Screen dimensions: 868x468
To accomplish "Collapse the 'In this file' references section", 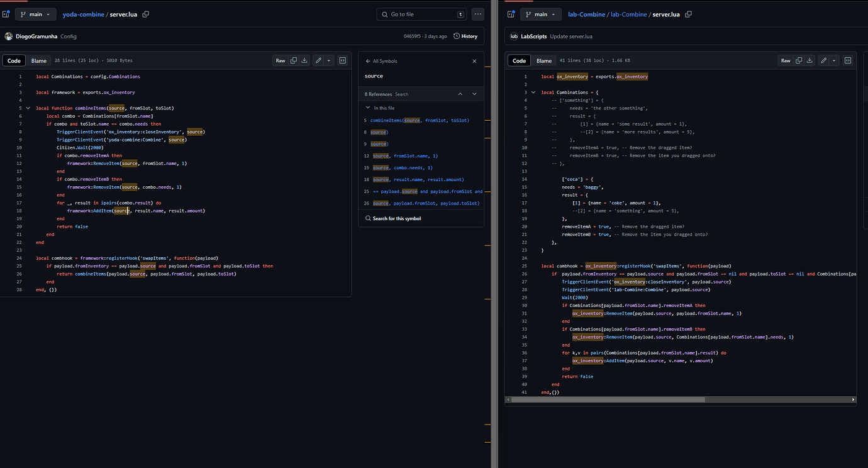I will tap(368, 108).
